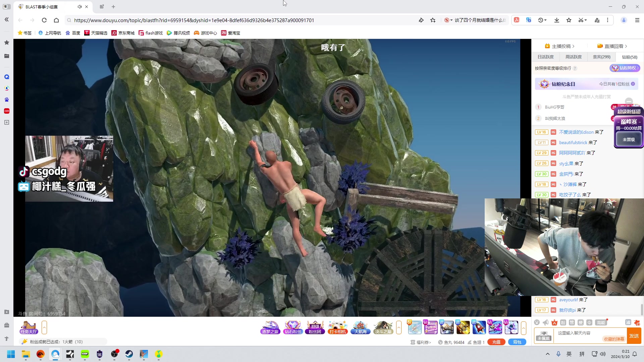Collapse the super fan club widget minus button
The image size is (644, 362).
pyautogui.click(x=629, y=101)
